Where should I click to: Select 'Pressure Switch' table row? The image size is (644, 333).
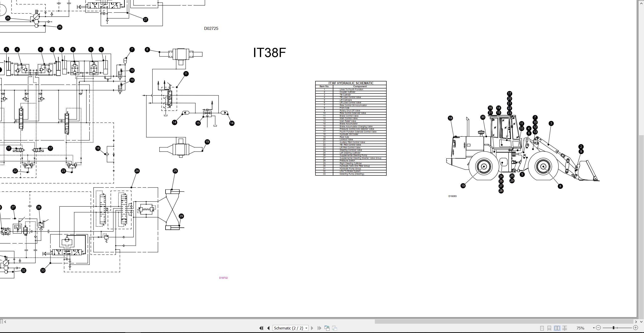click(x=351, y=161)
